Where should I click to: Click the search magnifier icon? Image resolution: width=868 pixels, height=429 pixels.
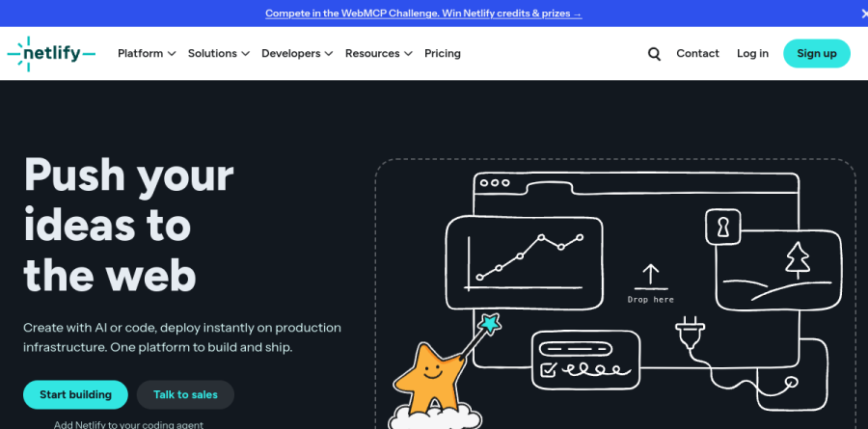pos(654,54)
